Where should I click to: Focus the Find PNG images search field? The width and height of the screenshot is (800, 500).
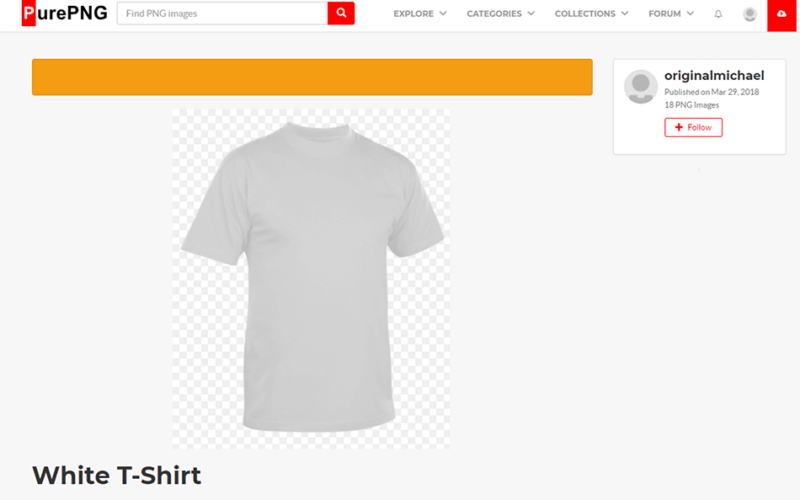[x=222, y=13]
